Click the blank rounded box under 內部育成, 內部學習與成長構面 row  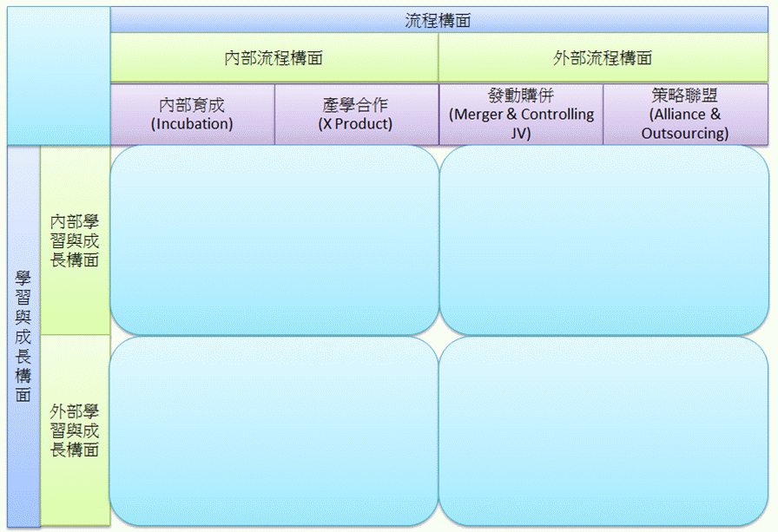click(274, 240)
